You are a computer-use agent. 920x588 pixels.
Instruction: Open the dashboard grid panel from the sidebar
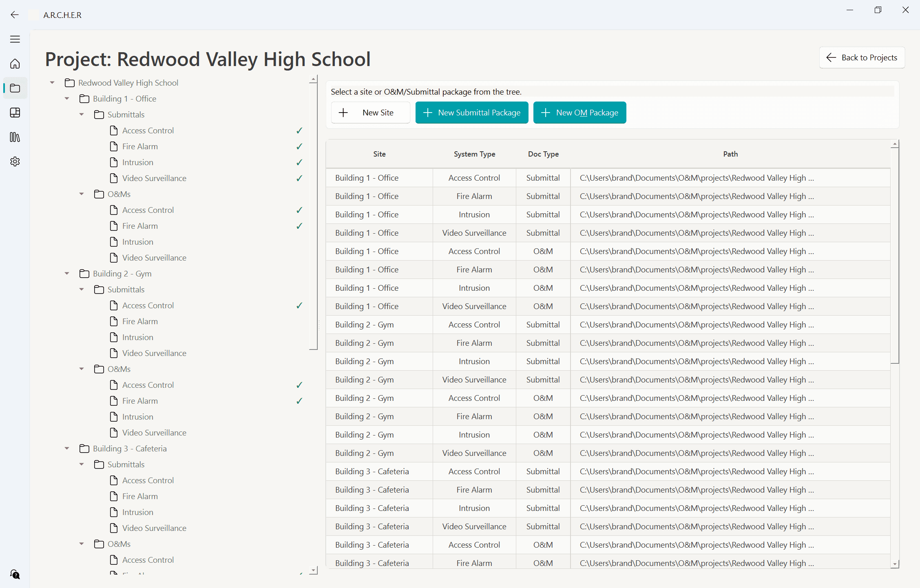coord(15,113)
